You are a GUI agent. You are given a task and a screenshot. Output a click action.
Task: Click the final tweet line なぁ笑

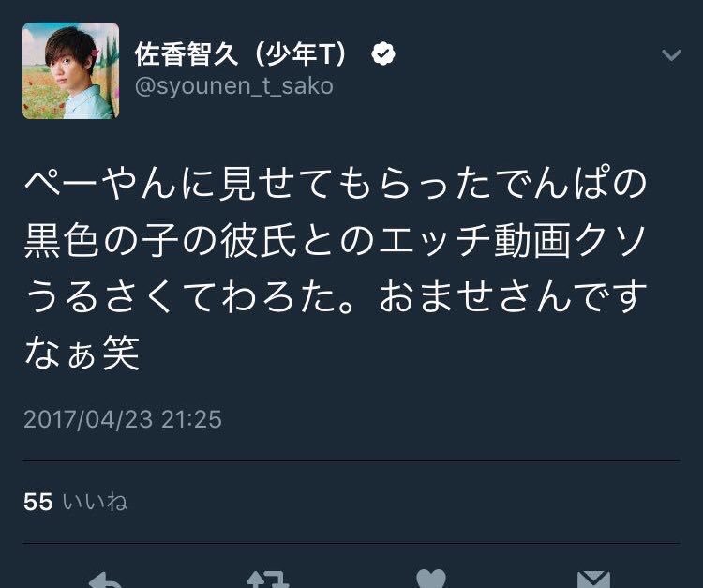point(82,353)
